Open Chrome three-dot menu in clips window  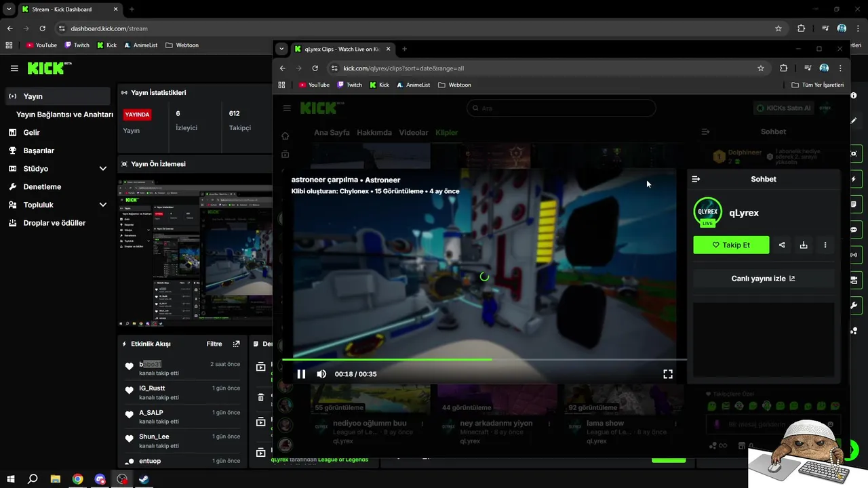click(x=840, y=68)
